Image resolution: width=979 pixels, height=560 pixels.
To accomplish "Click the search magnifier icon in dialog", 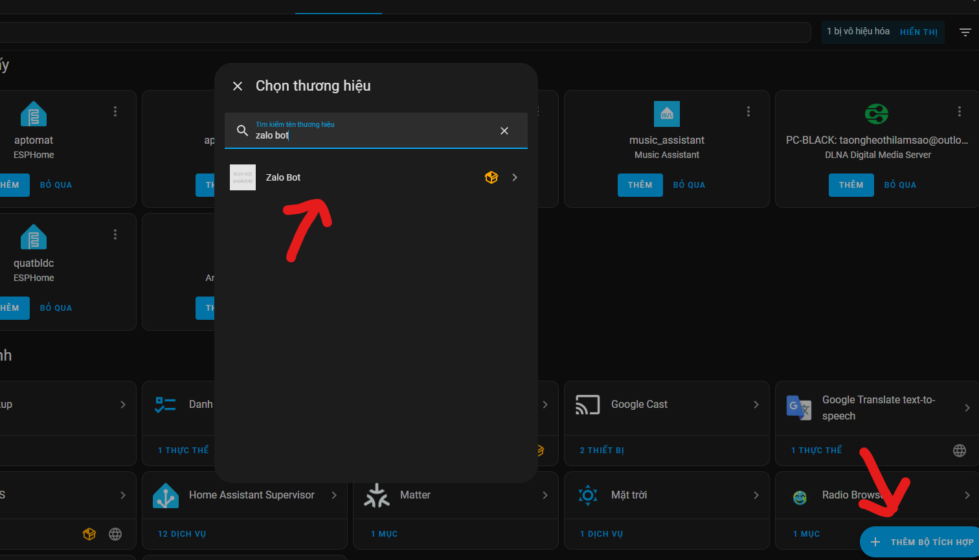I will (243, 131).
